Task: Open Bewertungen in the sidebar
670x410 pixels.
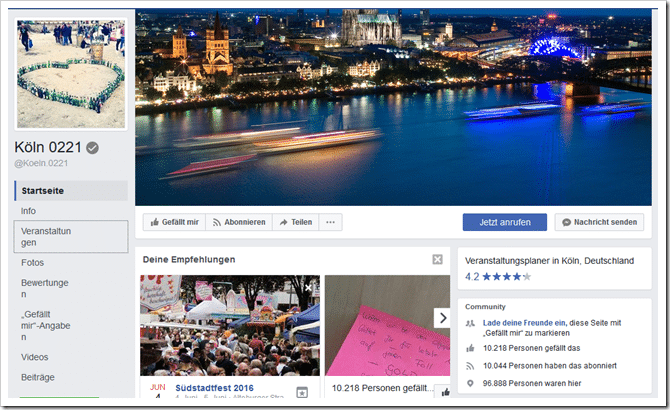Action: tap(44, 288)
